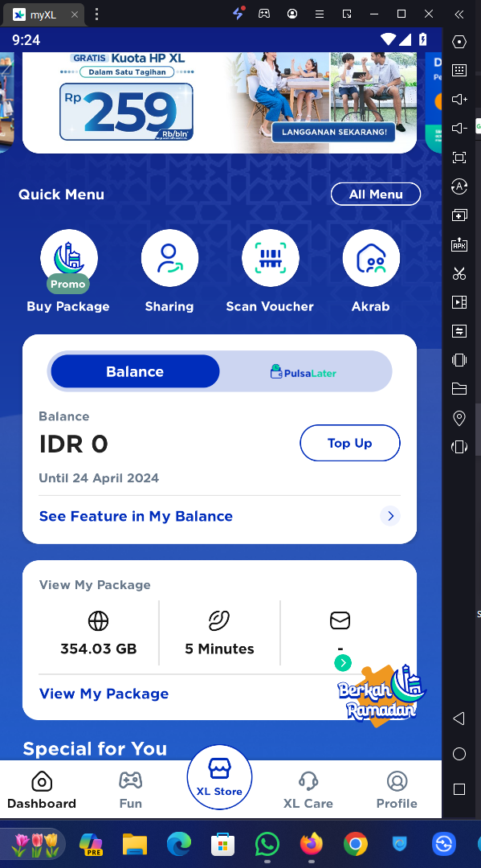Expand See Feature in My Balance chevron
The image size is (481, 868).
[x=390, y=517]
